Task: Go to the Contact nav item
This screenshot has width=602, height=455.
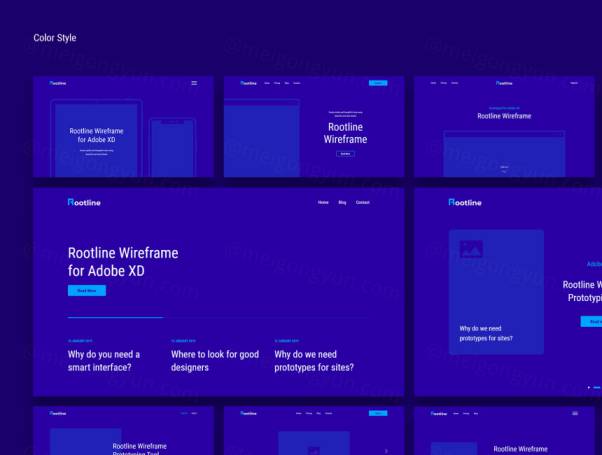Action: (363, 202)
